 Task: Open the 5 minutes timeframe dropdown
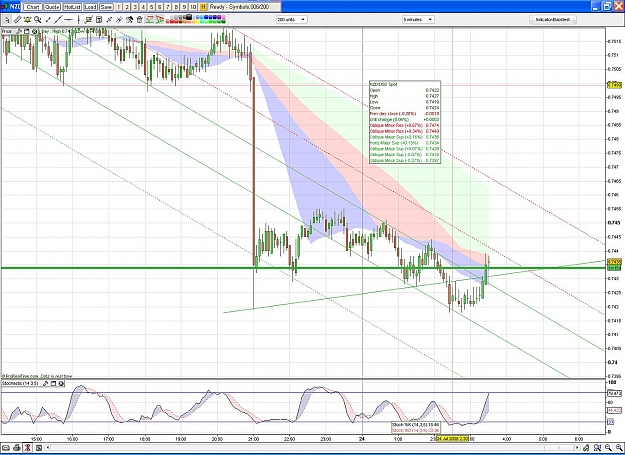[x=418, y=19]
